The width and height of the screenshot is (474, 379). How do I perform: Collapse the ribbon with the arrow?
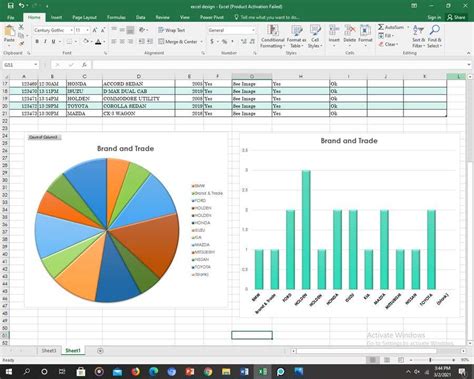[x=468, y=53]
